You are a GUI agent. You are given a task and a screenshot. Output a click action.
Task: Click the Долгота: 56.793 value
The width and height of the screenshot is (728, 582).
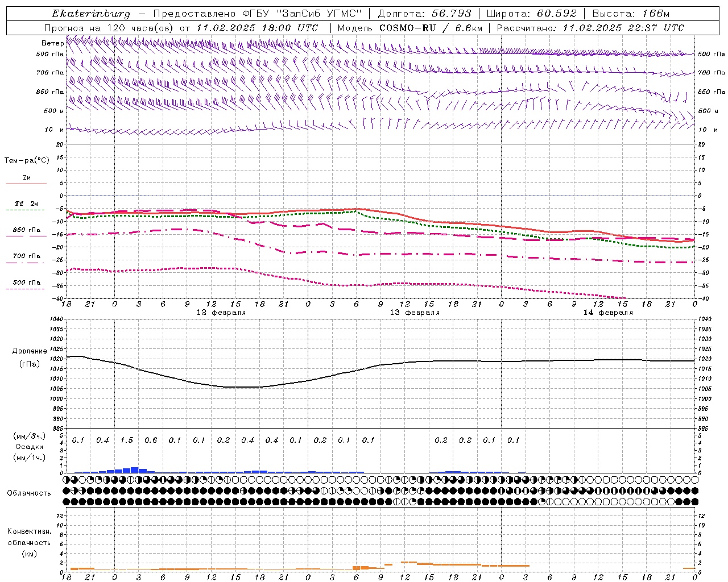click(x=424, y=14)
